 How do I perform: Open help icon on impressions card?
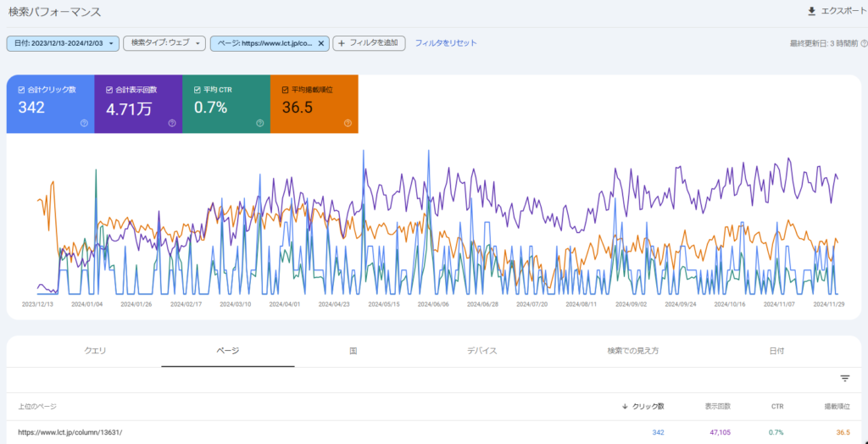172,123
